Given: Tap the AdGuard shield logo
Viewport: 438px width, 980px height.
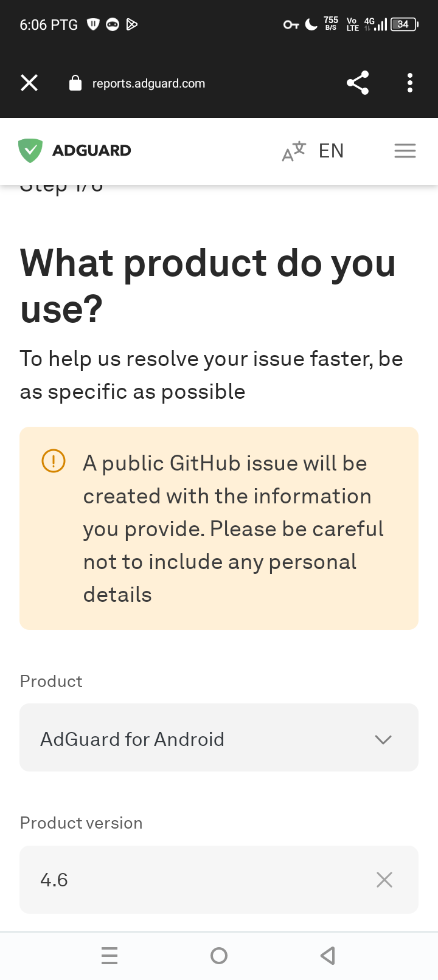Looking at the screenshot, I should click(x=30, y=151).
